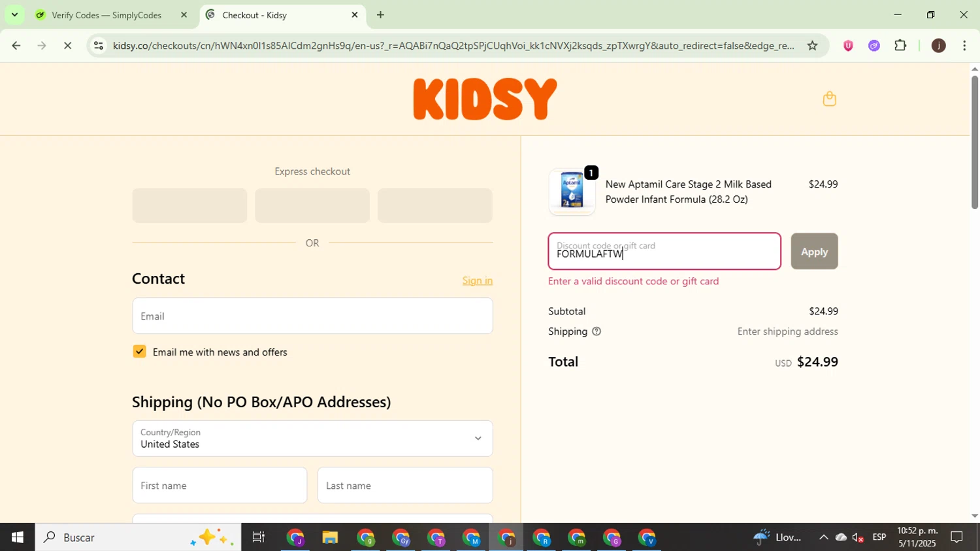The height and width of the screenshot is (551, 980).
Task: Open the extensions puzzle icon
Action: point(900,45)
